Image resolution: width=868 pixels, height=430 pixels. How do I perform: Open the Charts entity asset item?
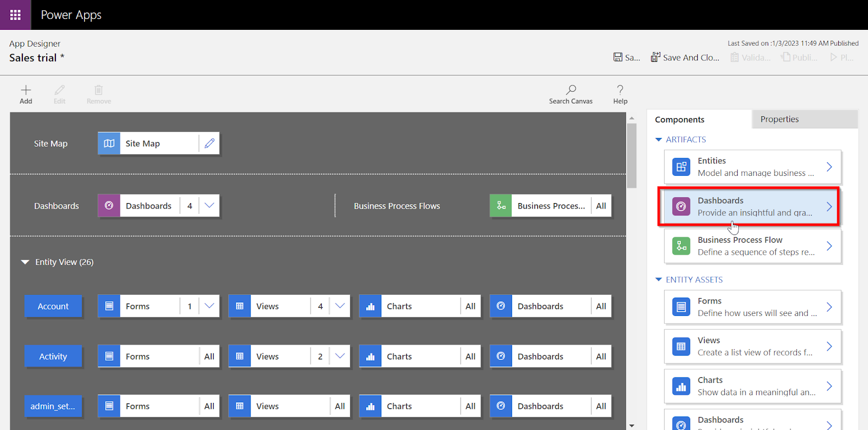click(x=752, y=386)
